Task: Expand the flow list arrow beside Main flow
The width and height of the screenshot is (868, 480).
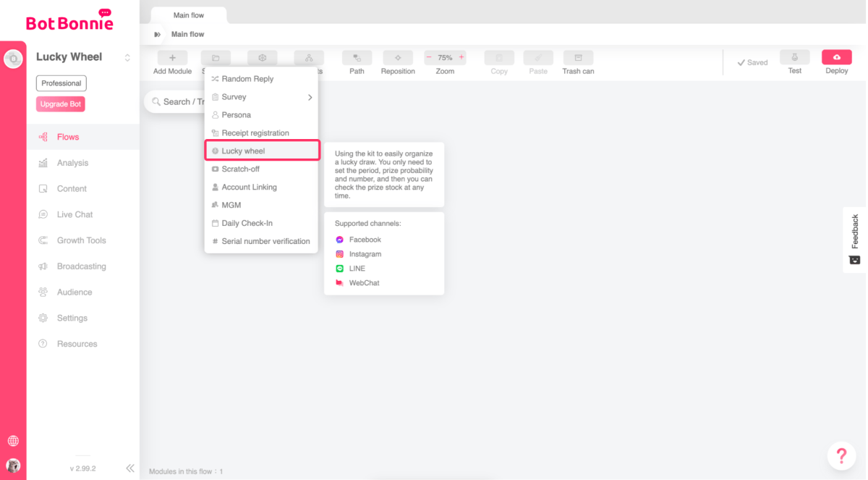Action: (157, 35)
